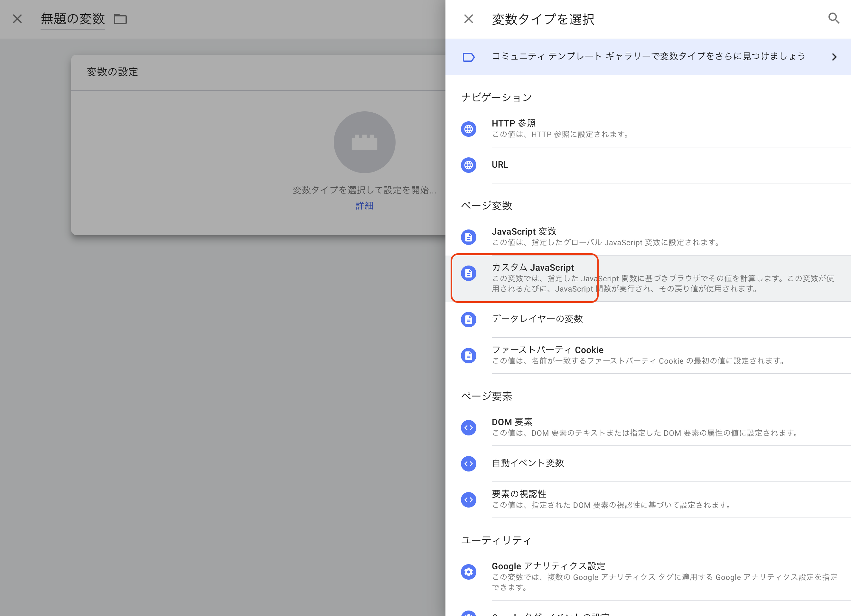Click the code brackets icon for DOM 要素
Screen dimensions: 851x616
(468, 428)
